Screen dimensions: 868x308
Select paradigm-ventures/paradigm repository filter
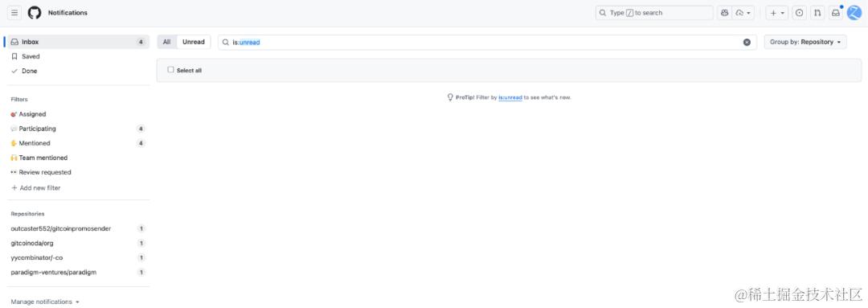coord(78,273)
